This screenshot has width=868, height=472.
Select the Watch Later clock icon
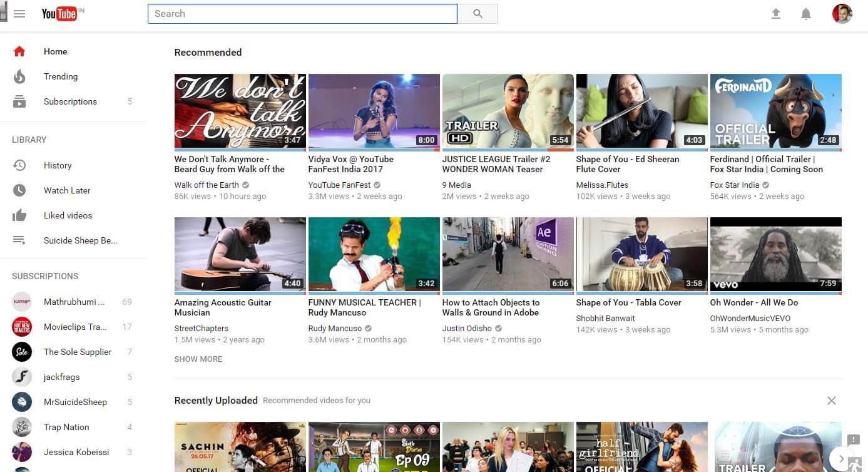(x=19, y=190)
